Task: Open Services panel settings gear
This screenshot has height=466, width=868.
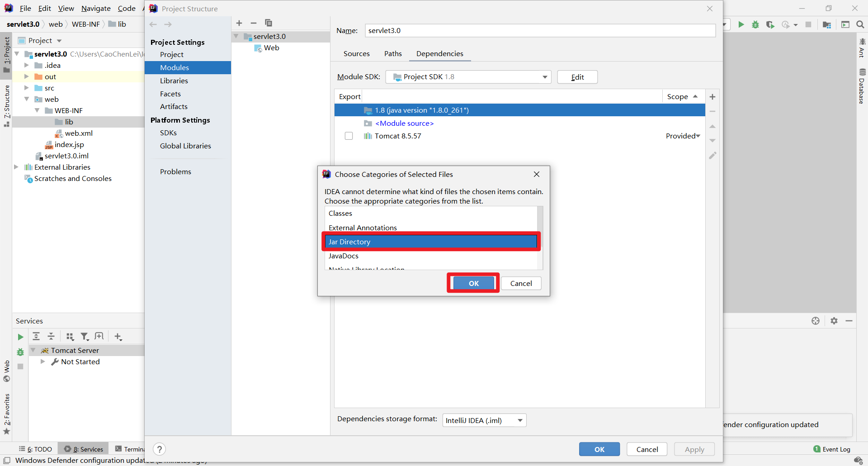Action: 834,321
